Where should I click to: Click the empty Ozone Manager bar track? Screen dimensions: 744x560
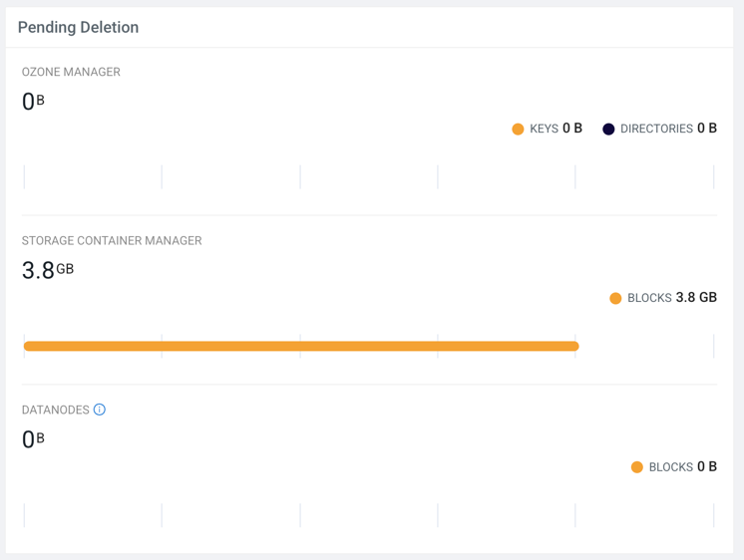tap(369, 177)
